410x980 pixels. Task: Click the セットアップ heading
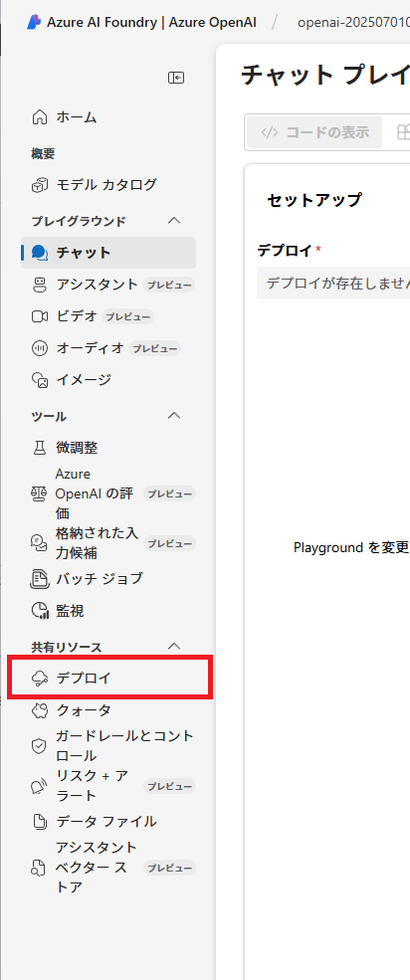click(314, 201)
